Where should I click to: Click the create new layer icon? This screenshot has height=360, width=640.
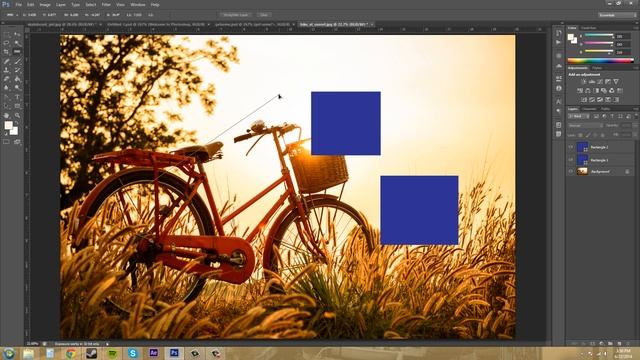coord(619,344)
